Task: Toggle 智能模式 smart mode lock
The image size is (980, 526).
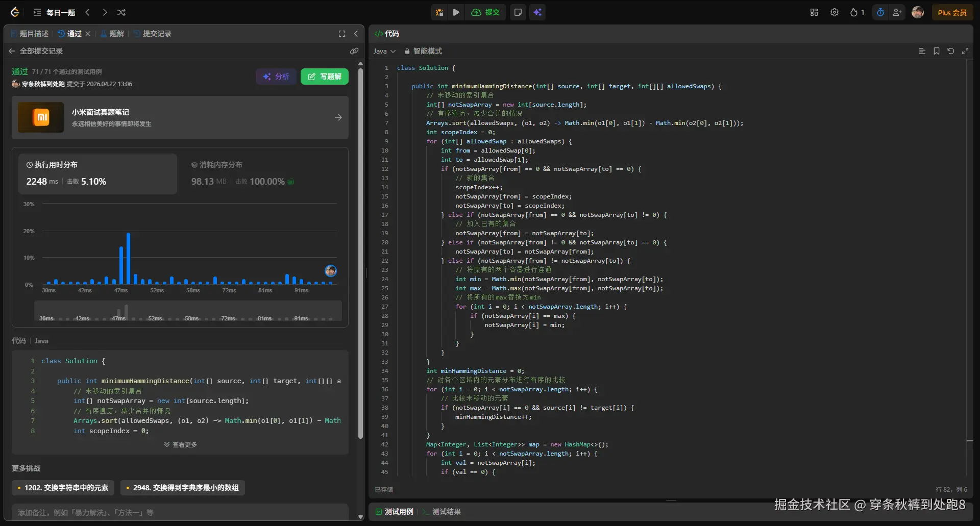Action: tap(423, 51)
